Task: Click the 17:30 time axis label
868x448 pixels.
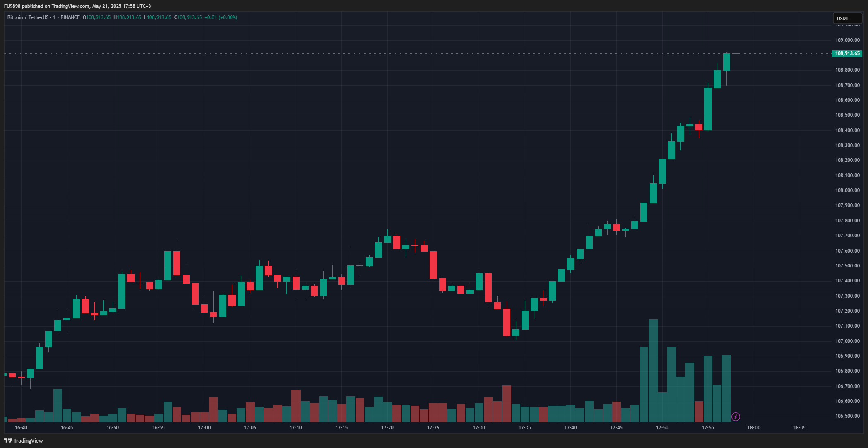Action: click(x=479, y=428)
